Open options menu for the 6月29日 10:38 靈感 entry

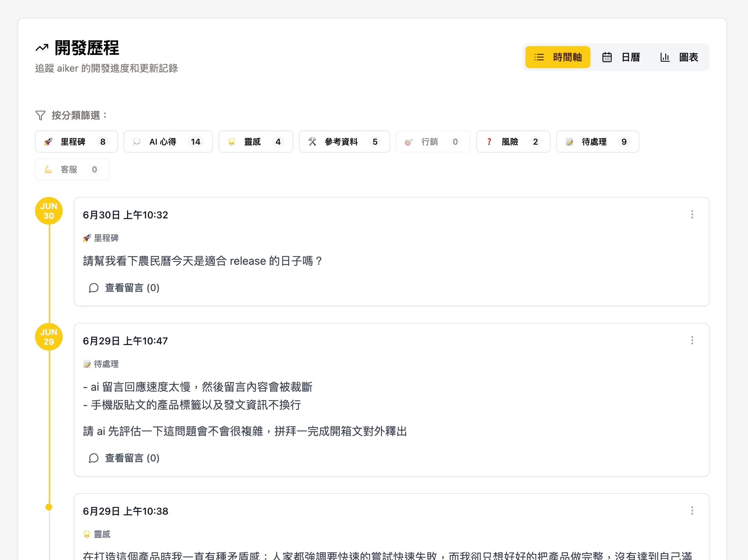[692, 511]
